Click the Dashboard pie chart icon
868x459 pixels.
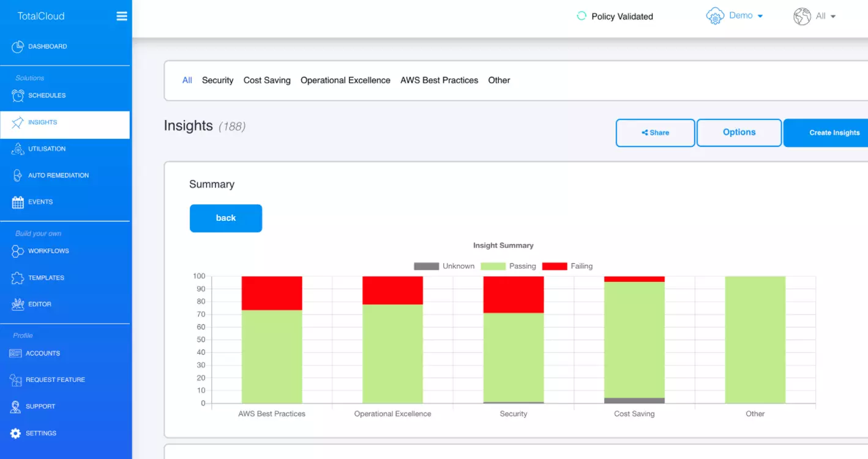[18, 47]
